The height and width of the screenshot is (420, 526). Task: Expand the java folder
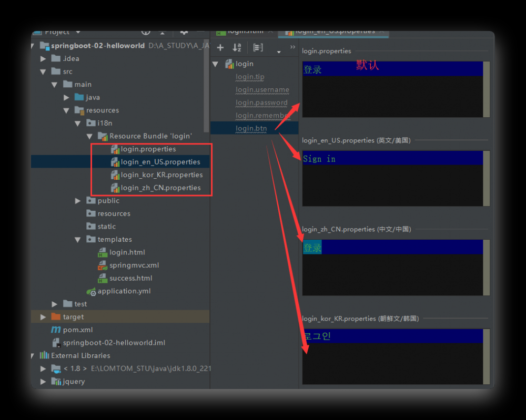tap(66, 98)
